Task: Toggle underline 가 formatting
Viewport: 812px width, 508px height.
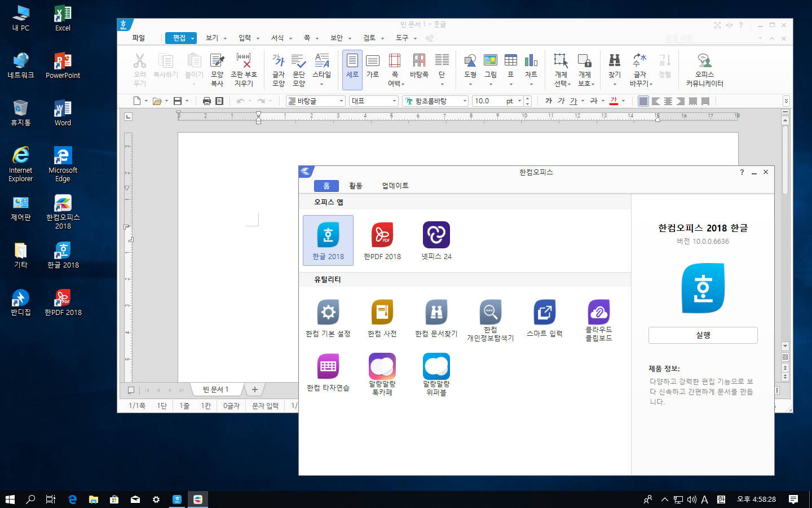Action: click(573, 101)
